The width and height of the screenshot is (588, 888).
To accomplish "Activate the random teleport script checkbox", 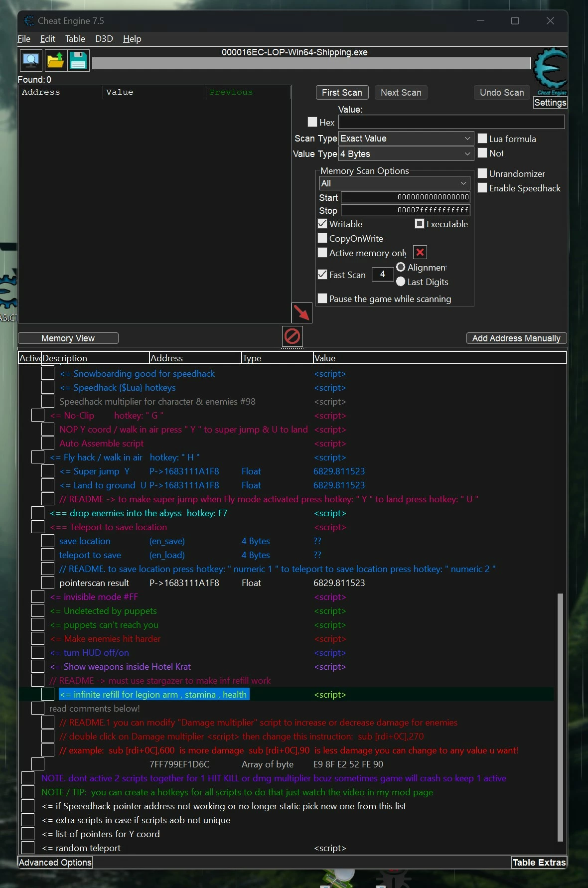I will point(28,848).
